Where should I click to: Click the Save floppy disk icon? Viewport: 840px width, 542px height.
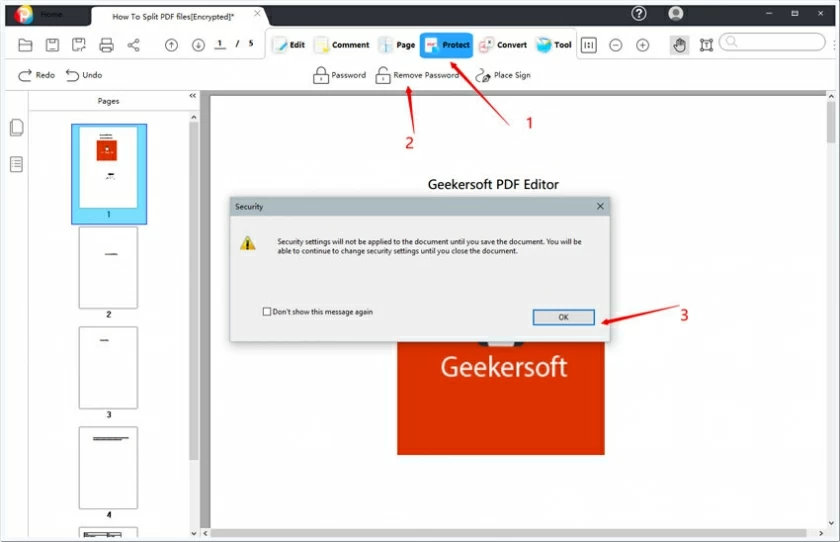pyautogui.click(x=52, y=45)
